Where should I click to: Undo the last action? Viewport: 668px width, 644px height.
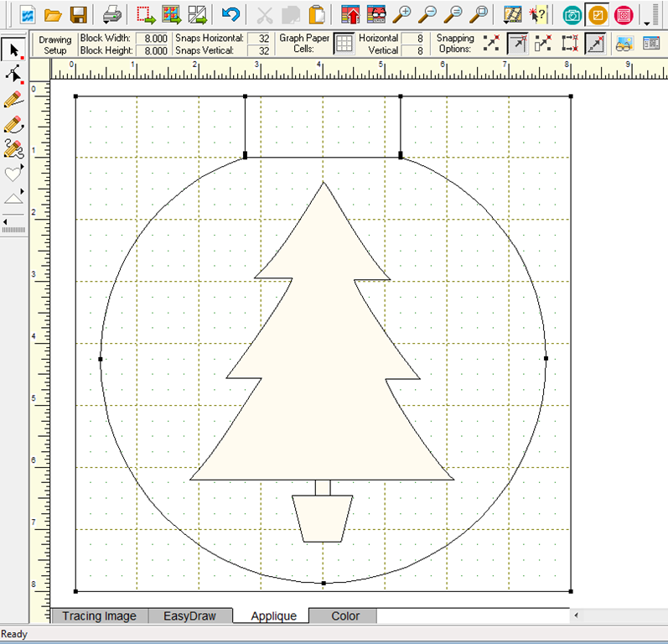[x=230, y=15]
